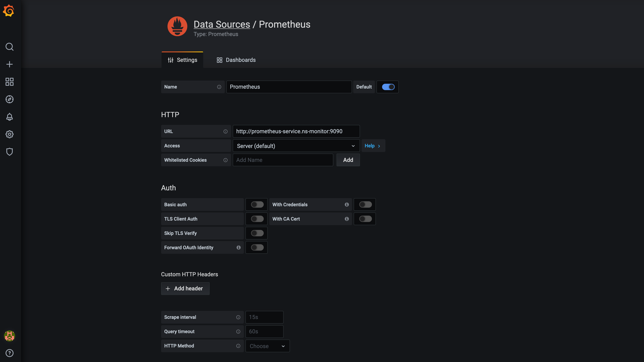Open the Search icon in sidebar

point(10,47)
